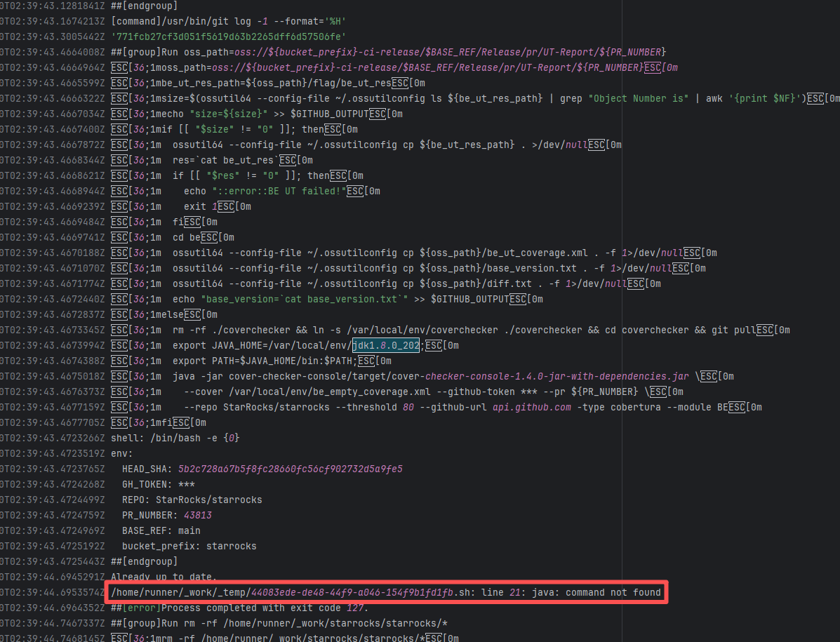Click the 'cd be' command line
The width and height of the screenshot is (840, 642).
[187, 237]
